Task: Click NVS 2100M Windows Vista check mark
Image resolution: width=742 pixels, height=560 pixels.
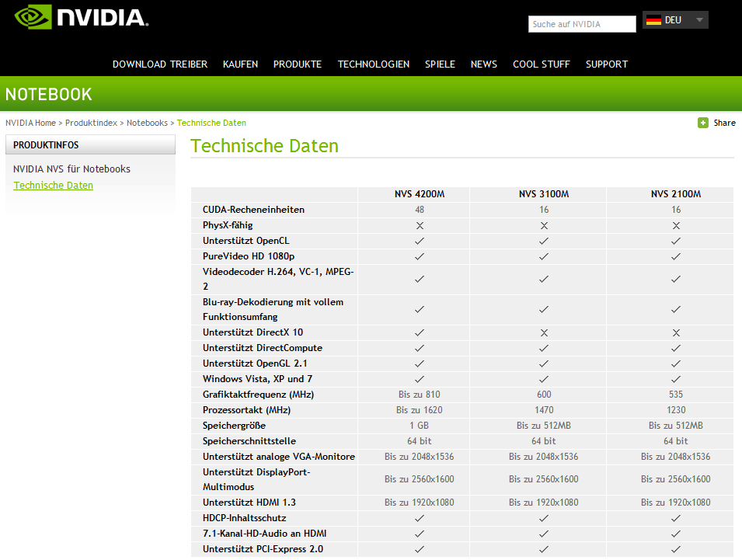Action: tap(676, 379)
